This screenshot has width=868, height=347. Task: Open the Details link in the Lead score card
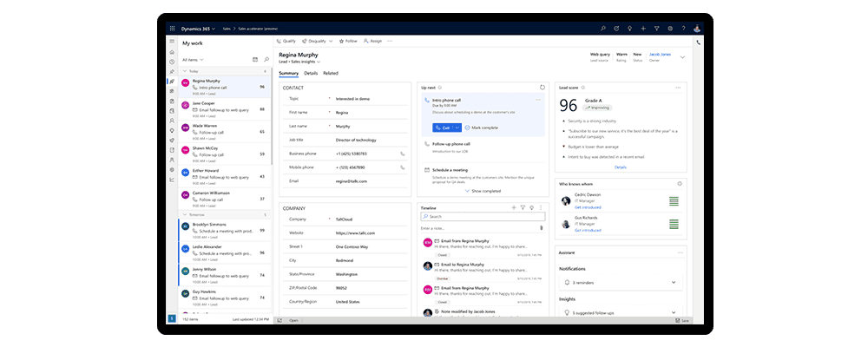pos(620,167)
